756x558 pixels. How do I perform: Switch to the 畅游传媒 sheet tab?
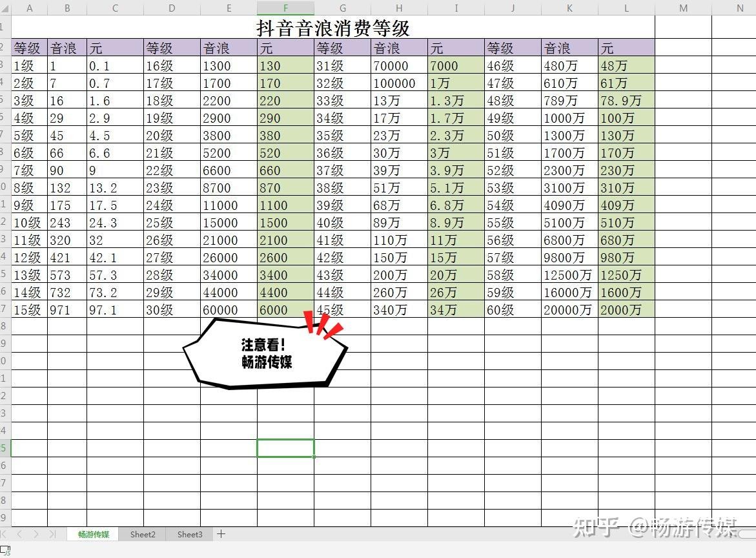(93, 534)
